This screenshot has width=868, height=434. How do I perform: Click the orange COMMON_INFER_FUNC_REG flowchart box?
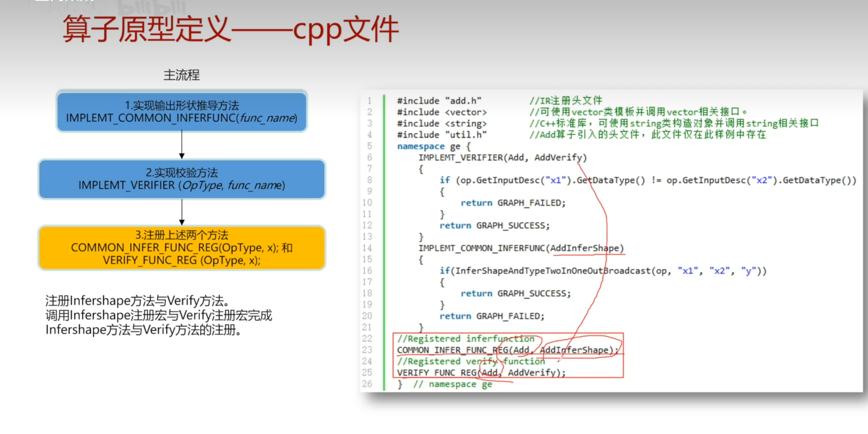pos(182,248)
